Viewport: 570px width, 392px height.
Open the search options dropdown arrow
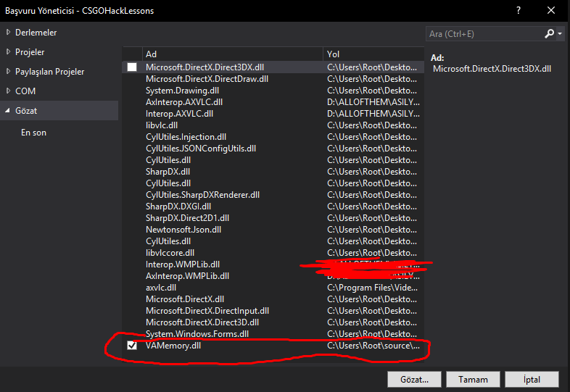coord(560,34)
